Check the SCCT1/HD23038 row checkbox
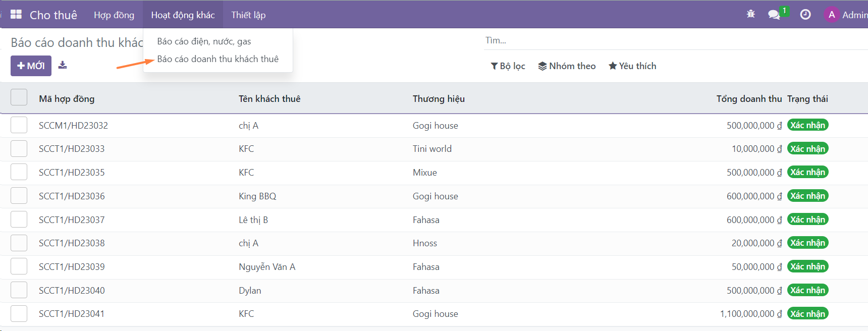The image size is (868, 331). pos(19,243)
